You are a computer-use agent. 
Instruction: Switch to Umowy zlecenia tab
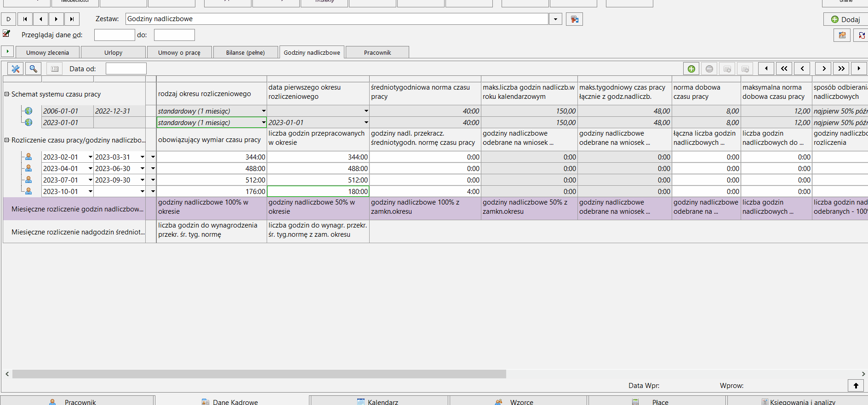point(47,52)
